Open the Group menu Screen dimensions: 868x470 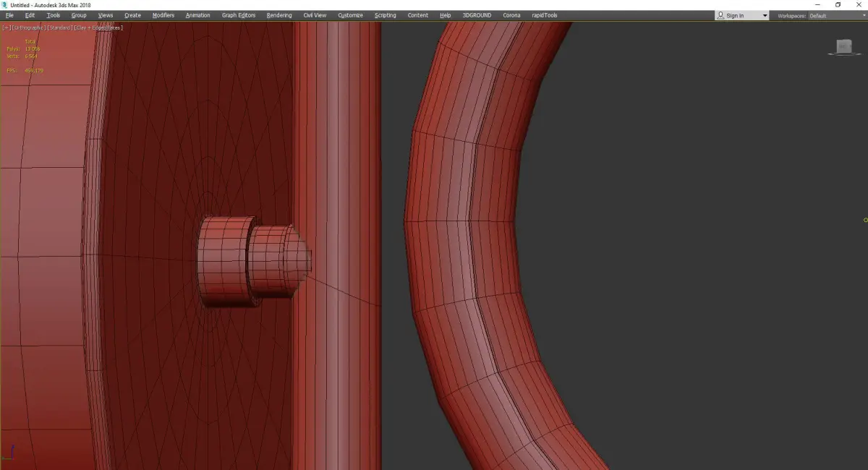click(79, 15)
